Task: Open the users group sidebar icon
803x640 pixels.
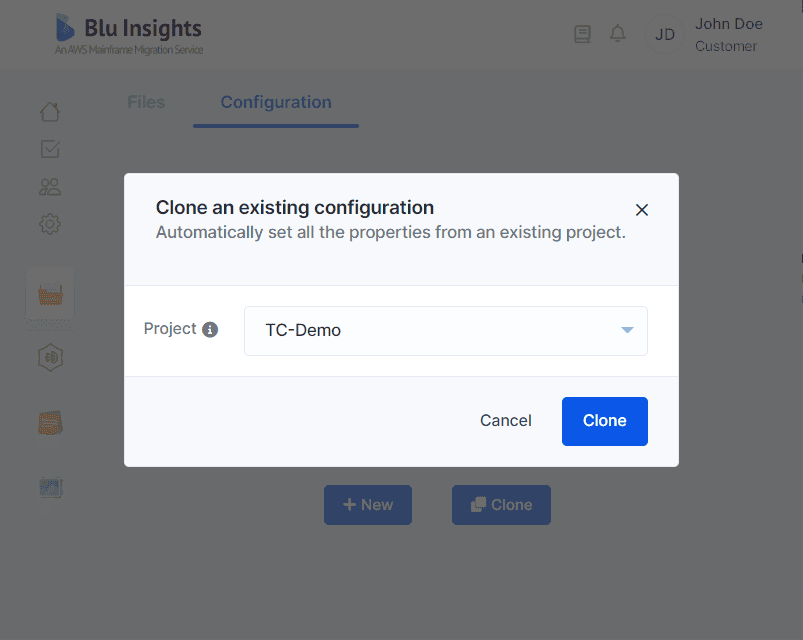Action: (50, 187)
